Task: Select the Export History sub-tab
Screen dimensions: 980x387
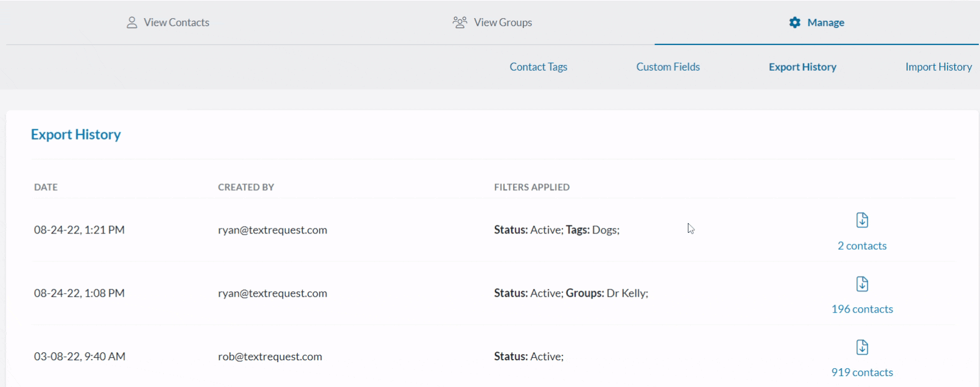Action: 802,67
